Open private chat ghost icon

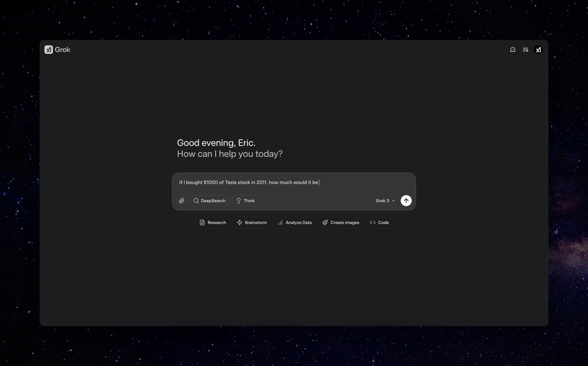512,50
